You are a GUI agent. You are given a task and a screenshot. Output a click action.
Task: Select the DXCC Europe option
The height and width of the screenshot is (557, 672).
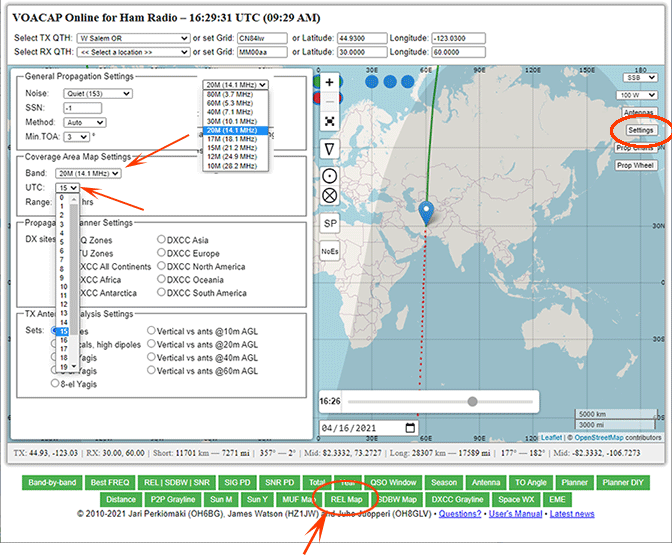point(161,252)
